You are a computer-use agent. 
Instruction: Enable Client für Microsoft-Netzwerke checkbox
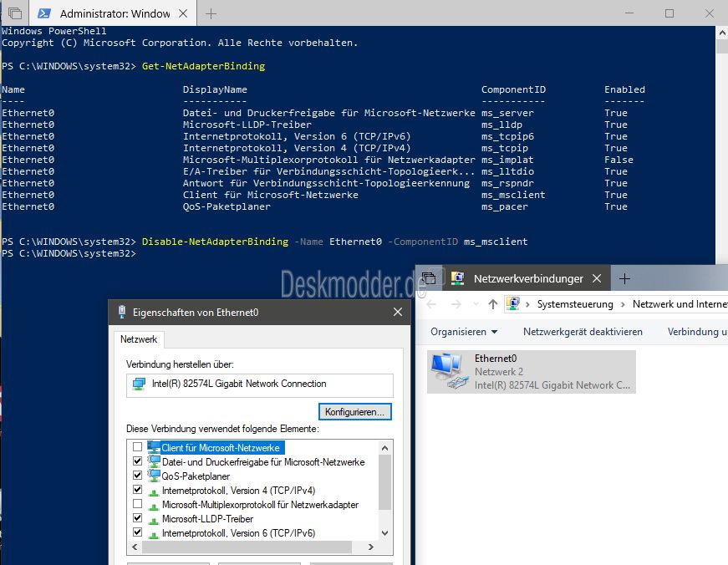137,447
